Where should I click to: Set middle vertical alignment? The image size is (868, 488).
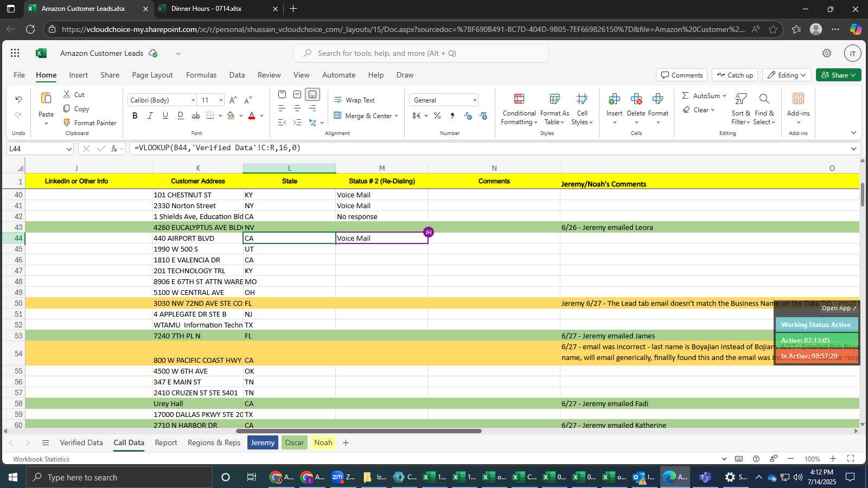coord(297,94)
